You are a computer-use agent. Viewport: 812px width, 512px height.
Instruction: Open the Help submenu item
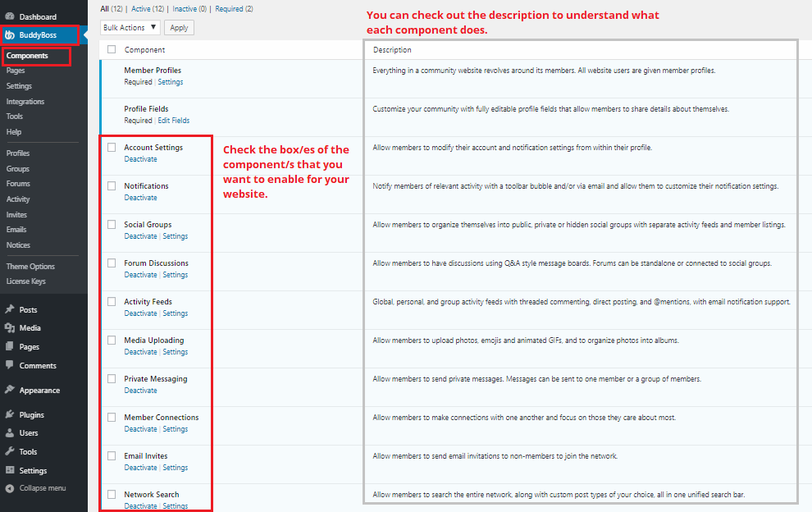pos(14,132)
